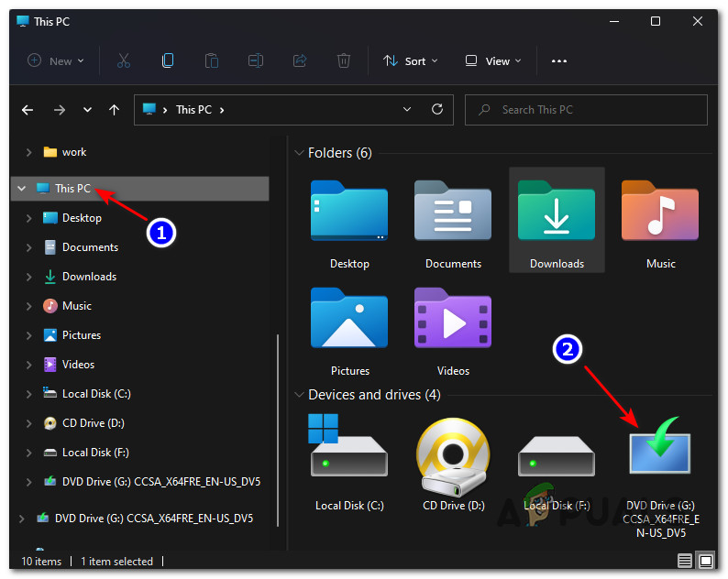Click the Copy icon in toolbar
This screenshot has width=728, height=579.
click(x=168, y=61)
